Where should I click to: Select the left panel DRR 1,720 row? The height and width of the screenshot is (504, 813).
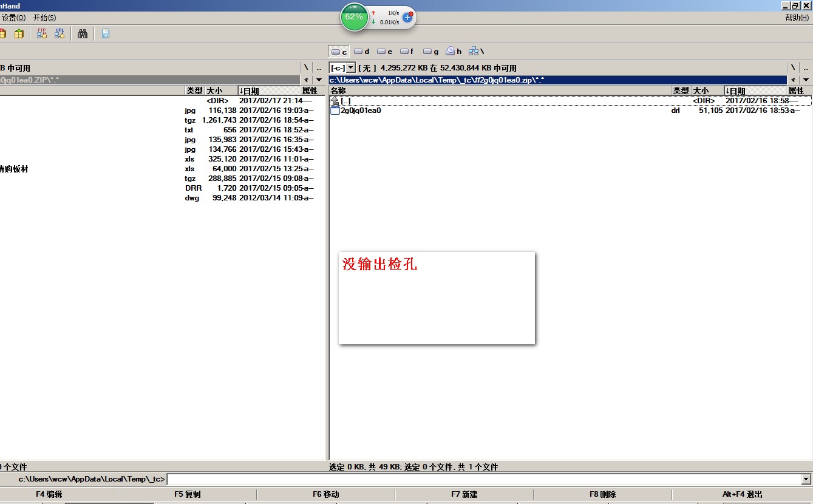162,188
